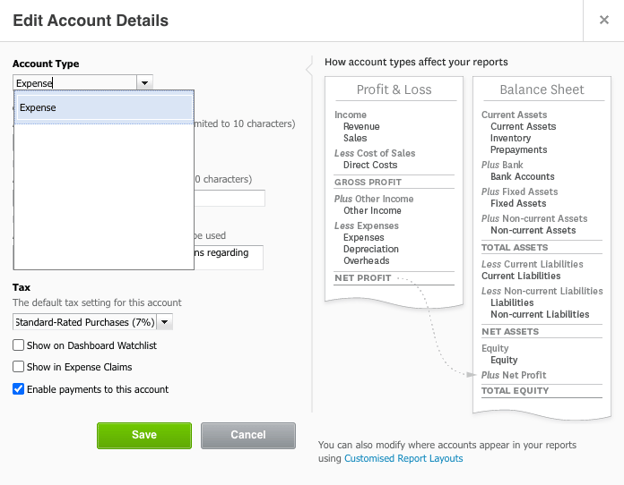
Task: Click the partially hidden name input field
Action: click(230, 198)
